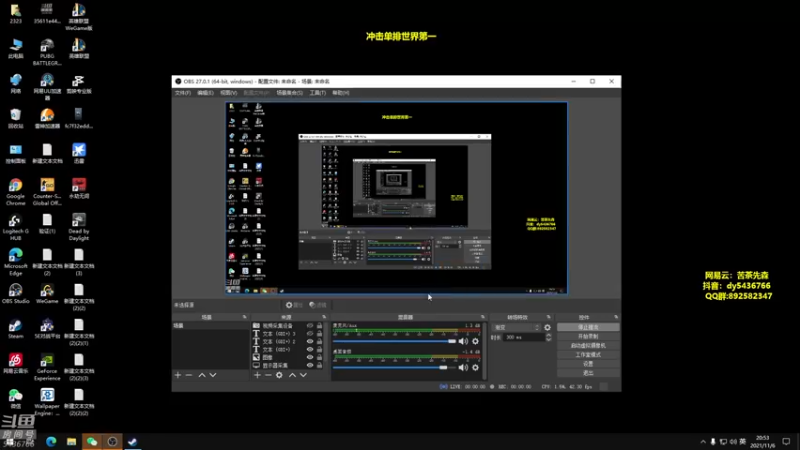Open 工具(T) menu in OBS
This screenshot has width=800, height=450.
coord(317,93)
